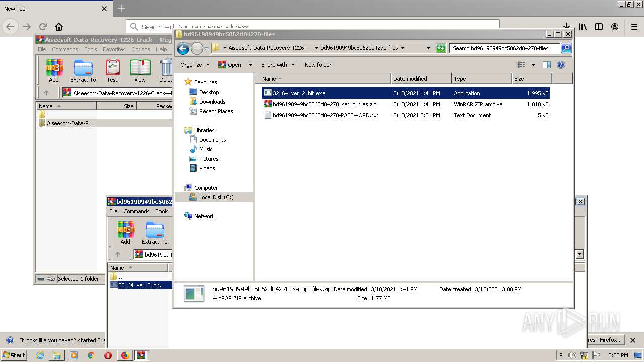Select bd96190949bc5062d04270-PASSWORD.txt file

click(406, 115)
